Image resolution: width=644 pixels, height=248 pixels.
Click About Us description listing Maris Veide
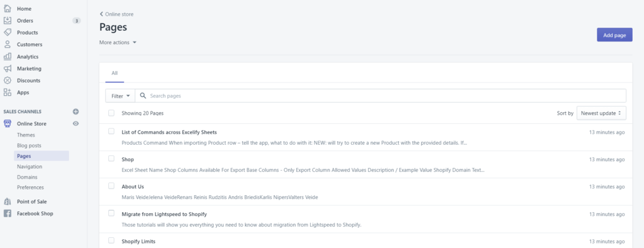point(219,197)
